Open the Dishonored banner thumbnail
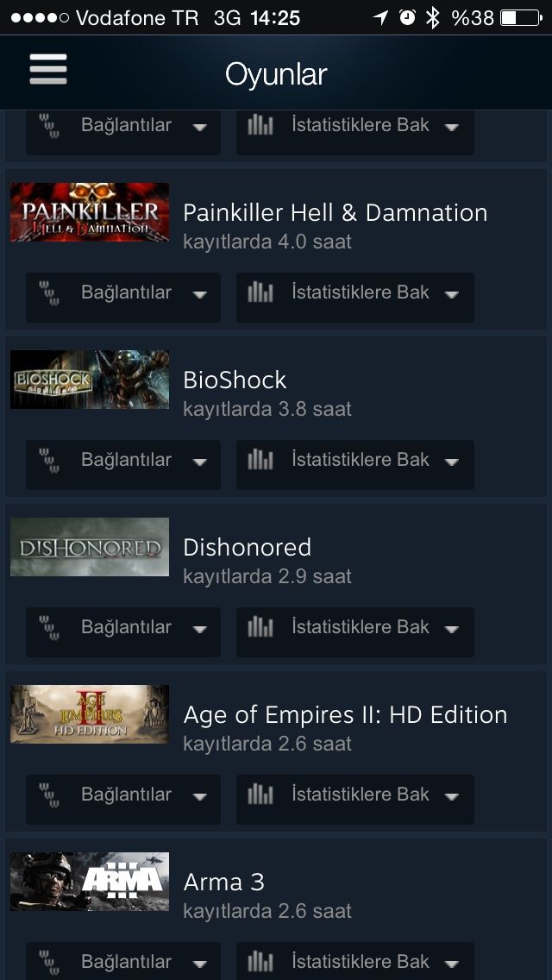 pyautogui.click(x=90, y=547)
